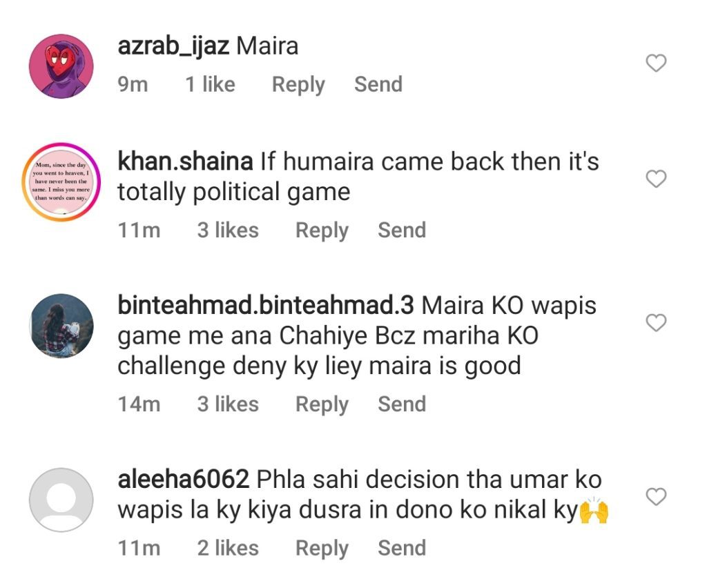Viewport: 707px width, 588px height.
Task: Open aleeha6062's default profile avatar
Action: [61, 500]
